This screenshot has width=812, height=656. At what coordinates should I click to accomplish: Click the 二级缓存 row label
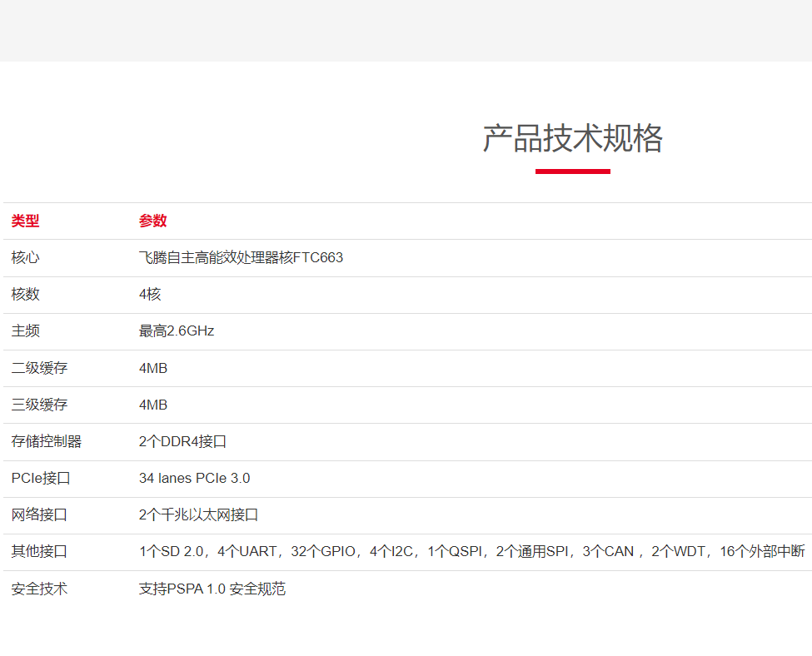pyautogui.click(x=39, y=368)
